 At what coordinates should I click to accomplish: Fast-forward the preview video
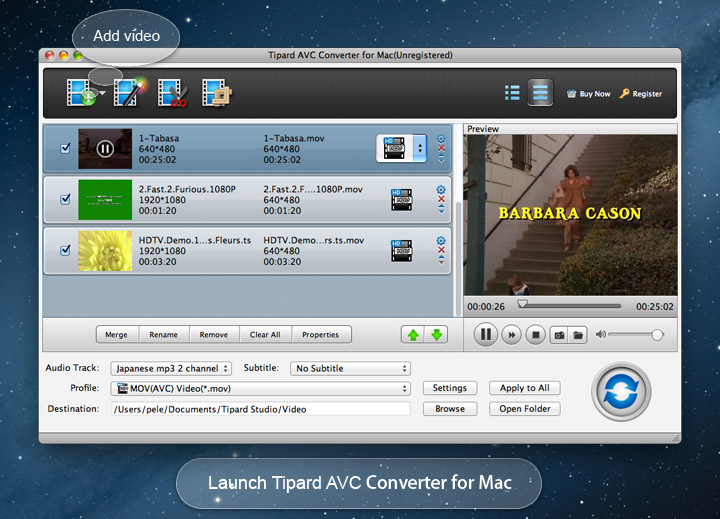click(x=511, y=335)
